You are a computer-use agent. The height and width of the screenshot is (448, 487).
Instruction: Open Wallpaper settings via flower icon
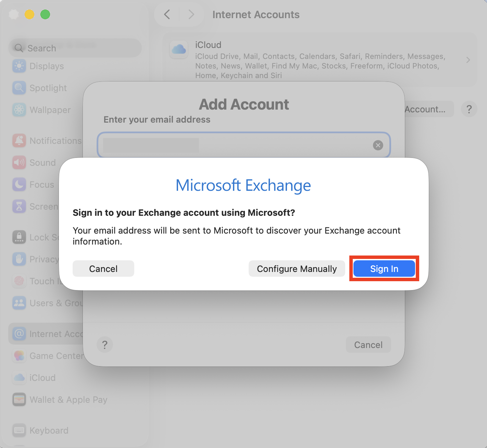(19, 110)
